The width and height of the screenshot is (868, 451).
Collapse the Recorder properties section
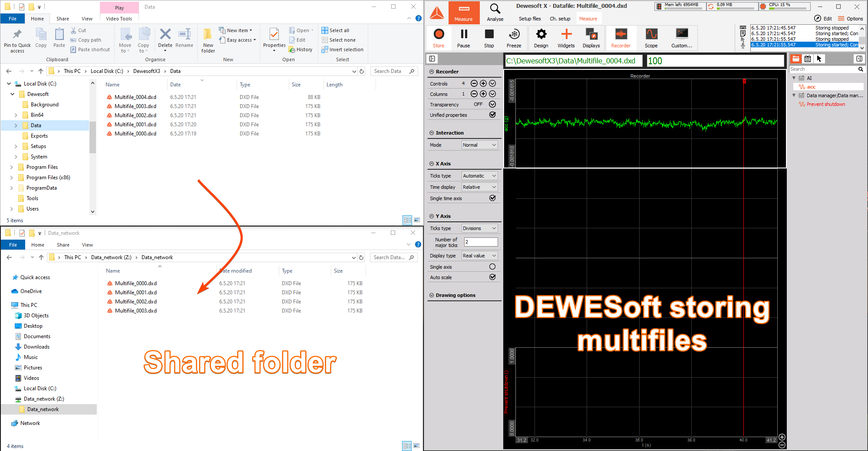(432, 72)
